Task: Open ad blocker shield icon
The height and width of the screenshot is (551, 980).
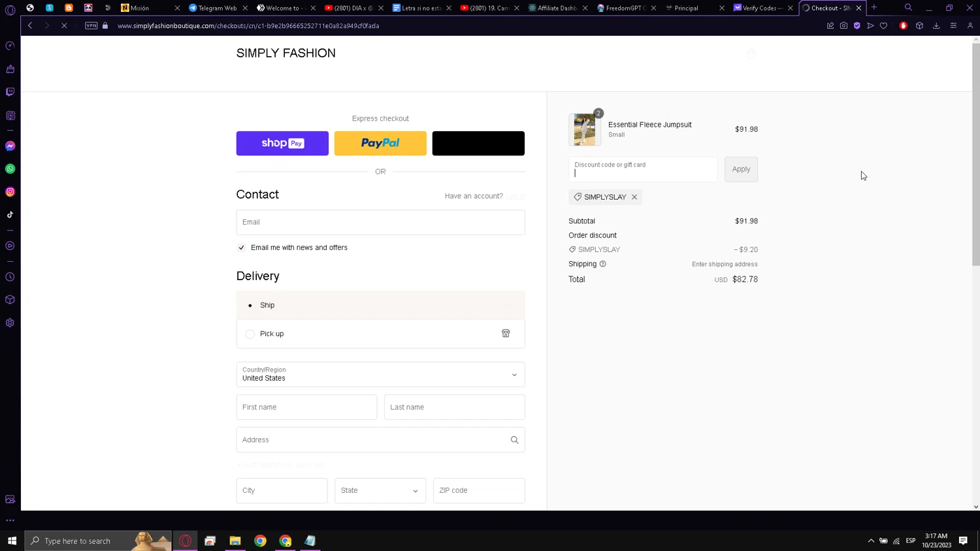Action: (x=857, y=25)
